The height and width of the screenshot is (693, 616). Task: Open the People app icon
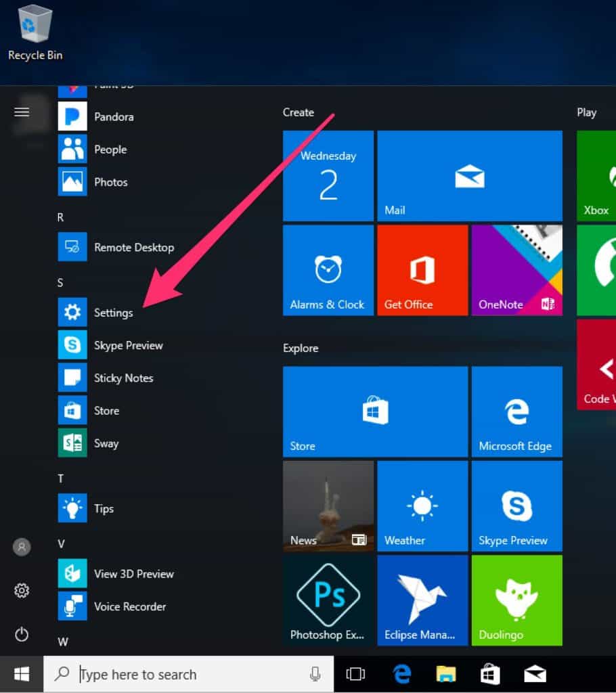tap(72, 149)
